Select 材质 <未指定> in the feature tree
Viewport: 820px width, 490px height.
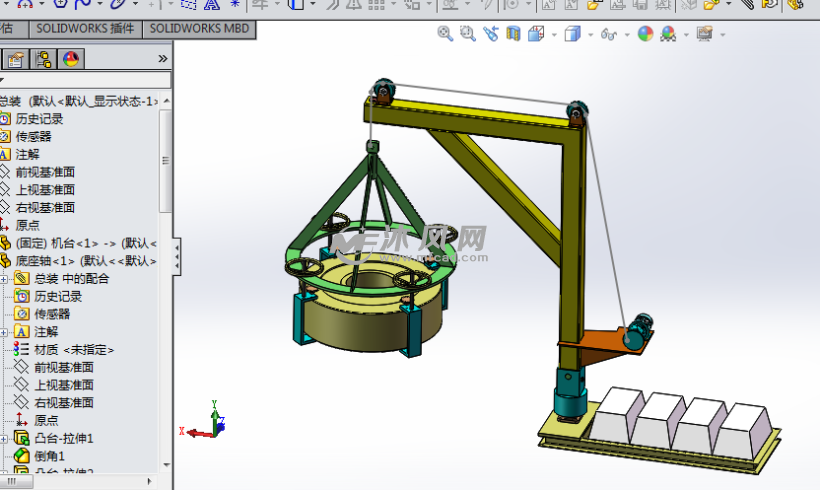tap(73, 350)
